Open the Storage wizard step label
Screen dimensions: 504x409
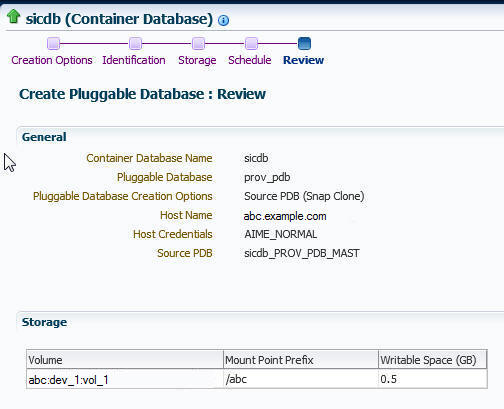tap(197, 60)
